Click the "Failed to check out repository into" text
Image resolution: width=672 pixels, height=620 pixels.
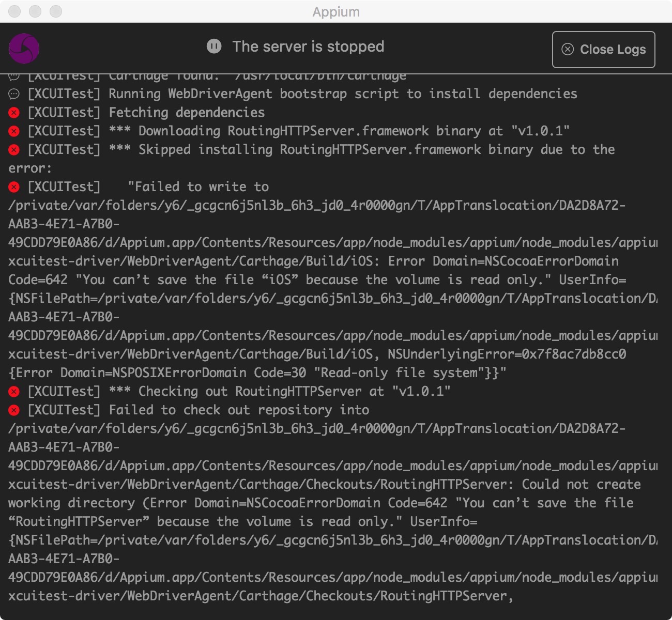[239, 410]
